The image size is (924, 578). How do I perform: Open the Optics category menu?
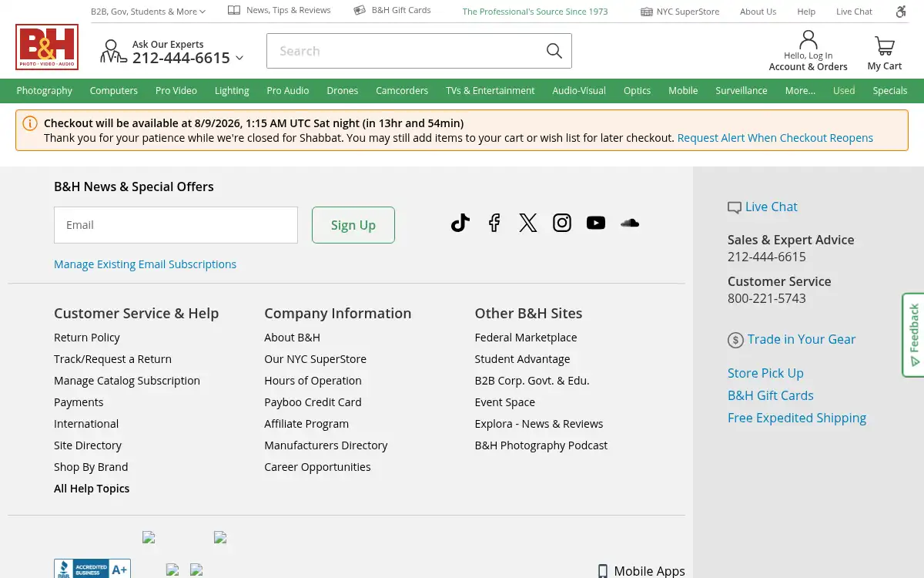pyautogui.click(x=638, y=90)
